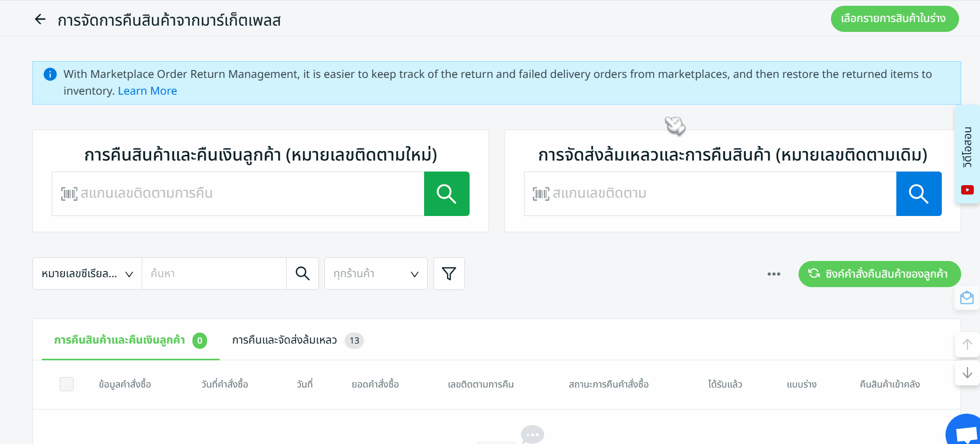Toggle the select-all checkbox in table header
980x444 pixels.
pyautogui.click(x=66, y=384)
